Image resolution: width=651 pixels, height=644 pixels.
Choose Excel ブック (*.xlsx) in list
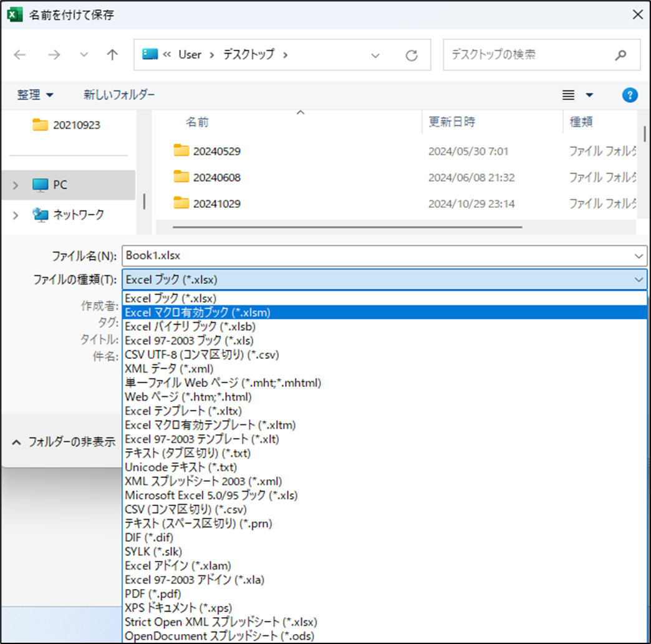385,298
